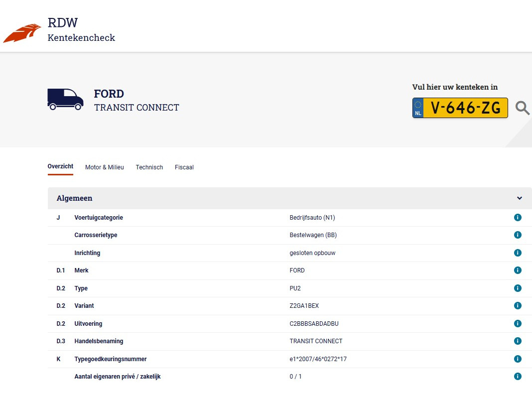532x399 pixels.
Task: Select the Overzicht tab
Action: click(60, 166)
